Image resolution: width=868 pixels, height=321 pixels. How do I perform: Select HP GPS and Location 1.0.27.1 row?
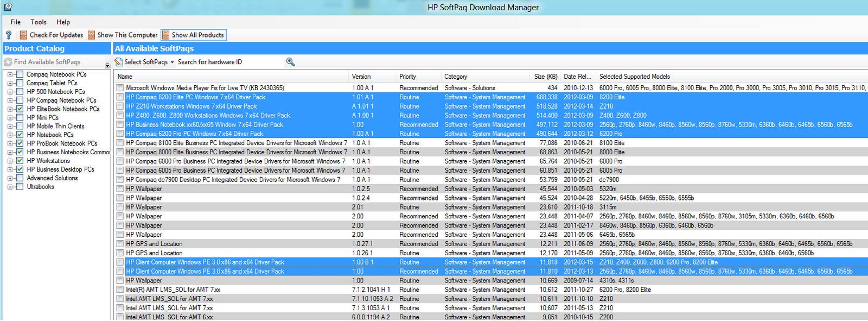point(491,244)
